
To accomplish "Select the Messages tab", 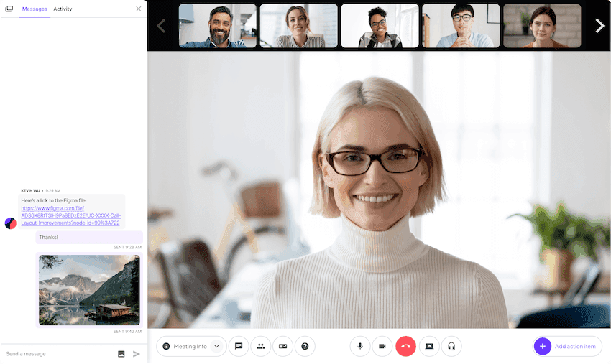I will pyautogui.click(x=35, y=9).
